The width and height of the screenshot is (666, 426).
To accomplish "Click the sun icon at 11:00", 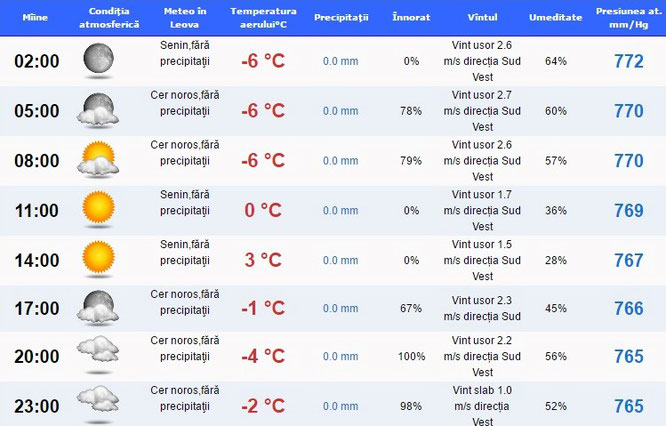I will pyautogui.click(x=98, y=210).
